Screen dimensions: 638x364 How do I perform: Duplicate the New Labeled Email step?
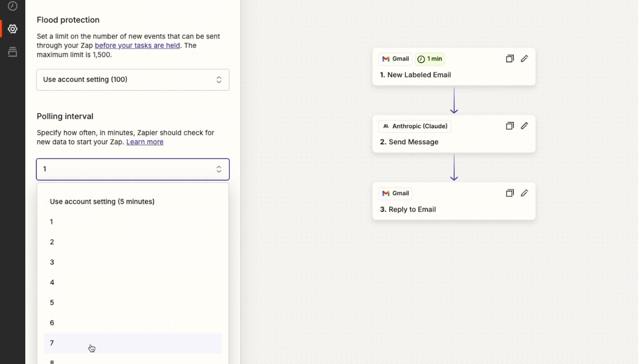510,59
